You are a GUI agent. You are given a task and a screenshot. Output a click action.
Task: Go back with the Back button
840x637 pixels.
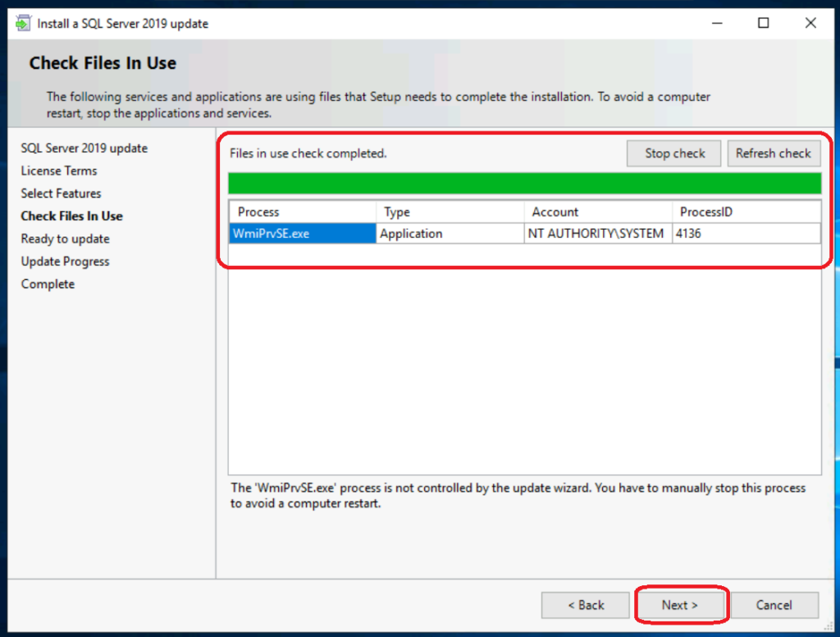tap(586, 605)
